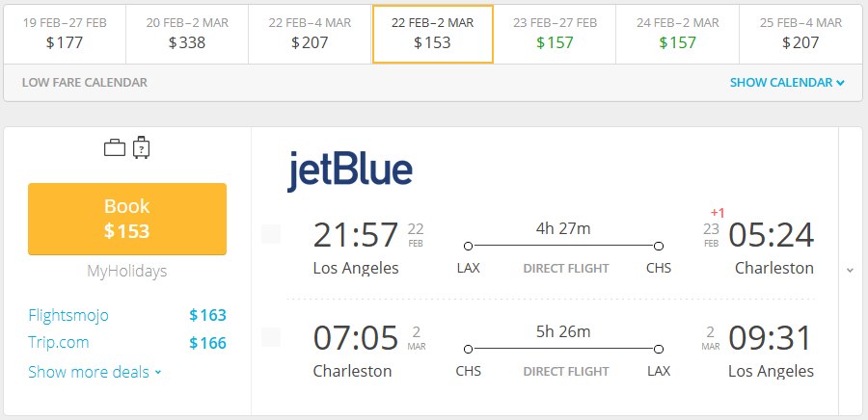Screen dimensions: 868x420
Task: Click the checked luggage question-mark icon
Action: 142,147
